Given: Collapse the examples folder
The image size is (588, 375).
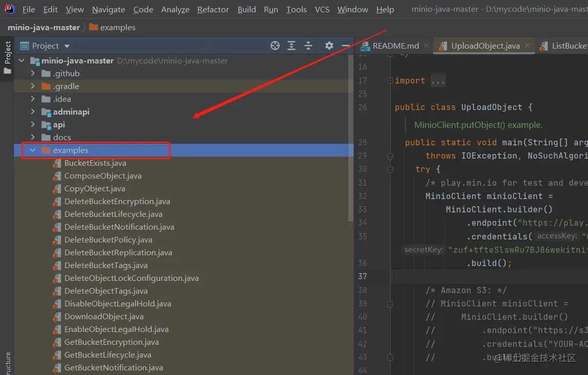Looking at the screenshot, I should click(33, 150).
